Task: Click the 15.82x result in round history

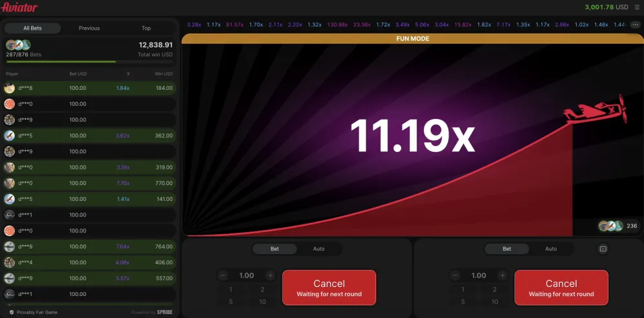Action: click(x=463, y=25)
